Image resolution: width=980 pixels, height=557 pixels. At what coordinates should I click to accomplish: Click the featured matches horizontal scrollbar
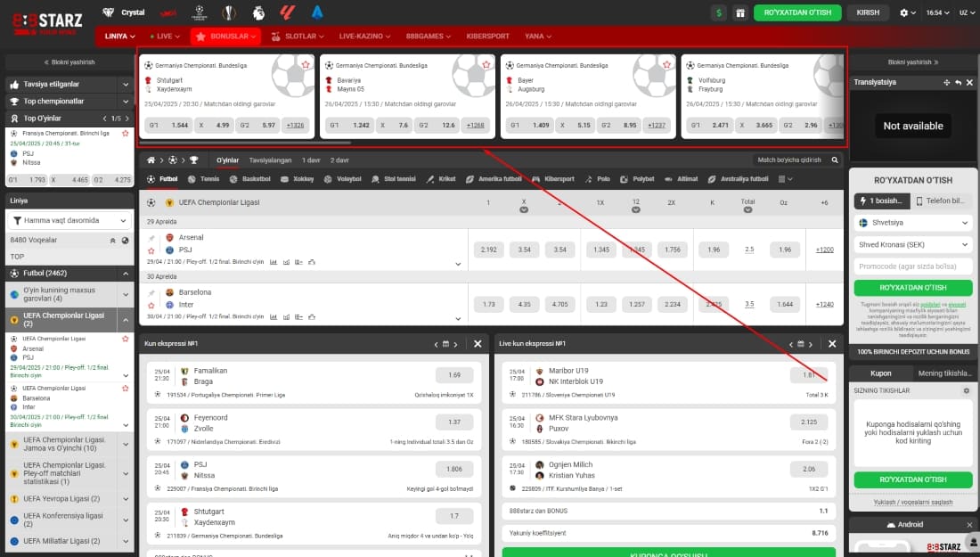pos(245,143)
